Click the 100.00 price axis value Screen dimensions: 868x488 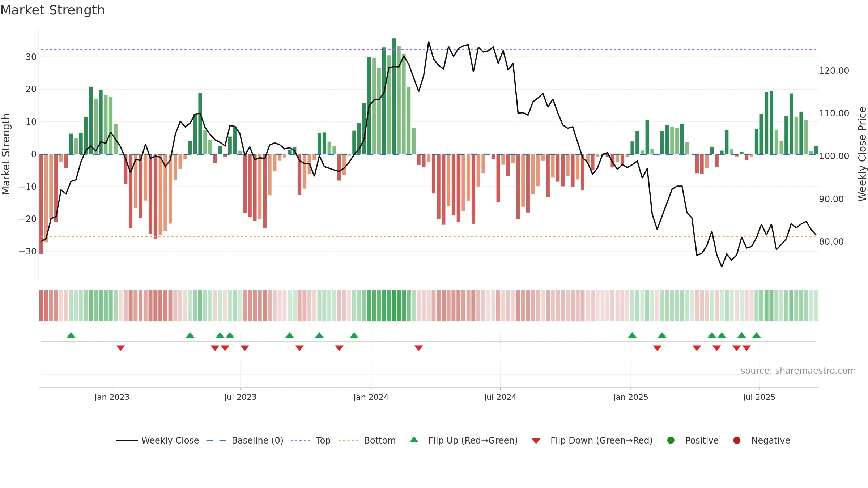coord(834,156)
